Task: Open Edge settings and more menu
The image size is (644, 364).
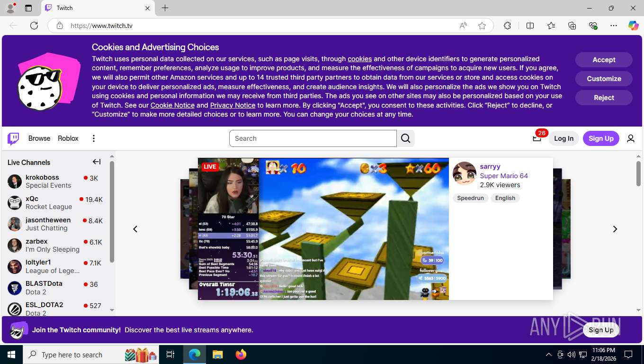Action: (x=614, y=26)
